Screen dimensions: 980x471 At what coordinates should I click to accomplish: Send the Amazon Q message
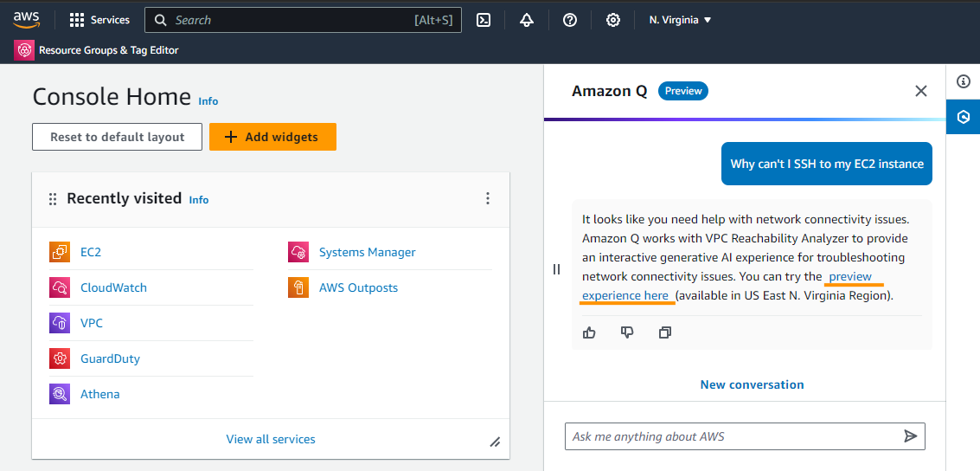(910, 436)
